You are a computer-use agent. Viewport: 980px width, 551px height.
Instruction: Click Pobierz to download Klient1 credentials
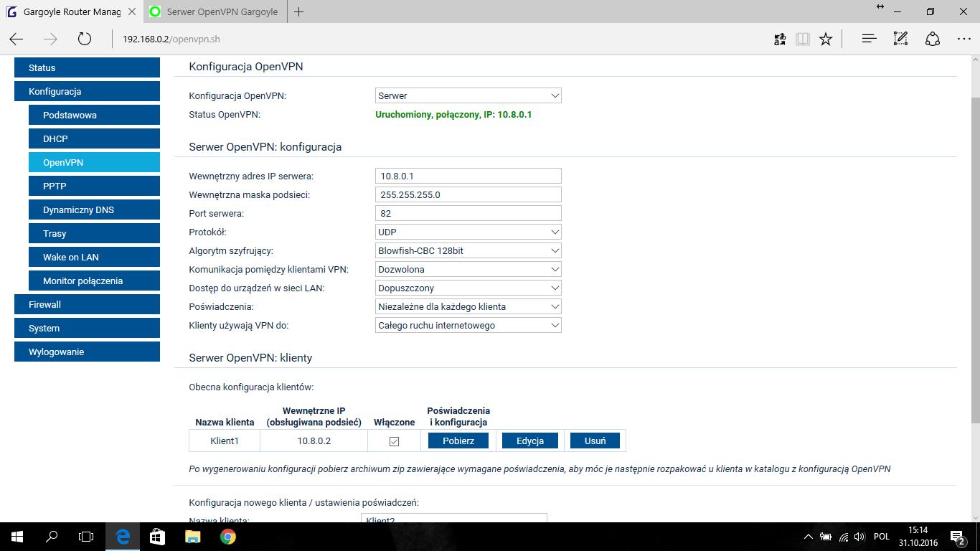(458, 441)
